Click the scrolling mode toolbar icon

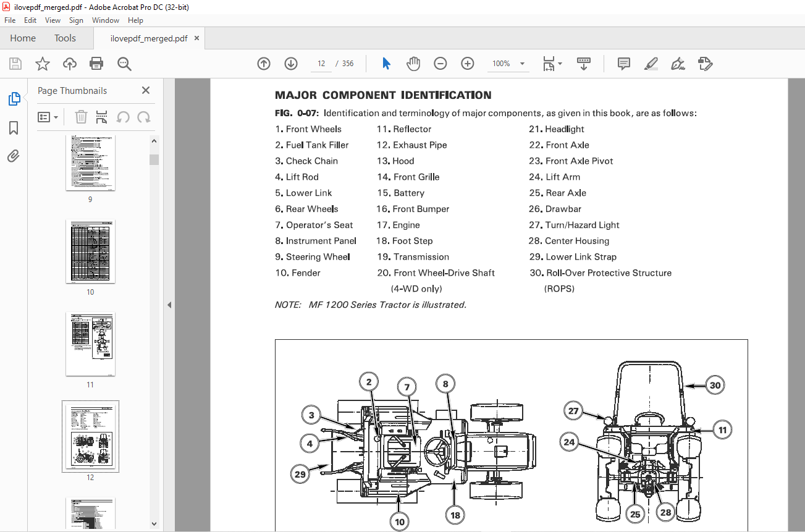click(x=584, y=64)
